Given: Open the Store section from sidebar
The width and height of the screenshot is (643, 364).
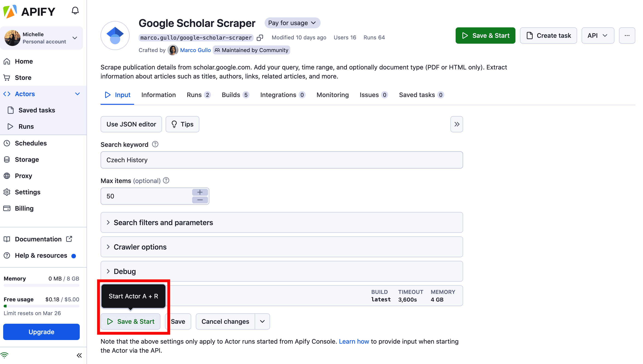Looking at the screenshot, I should tap(23, 78).
